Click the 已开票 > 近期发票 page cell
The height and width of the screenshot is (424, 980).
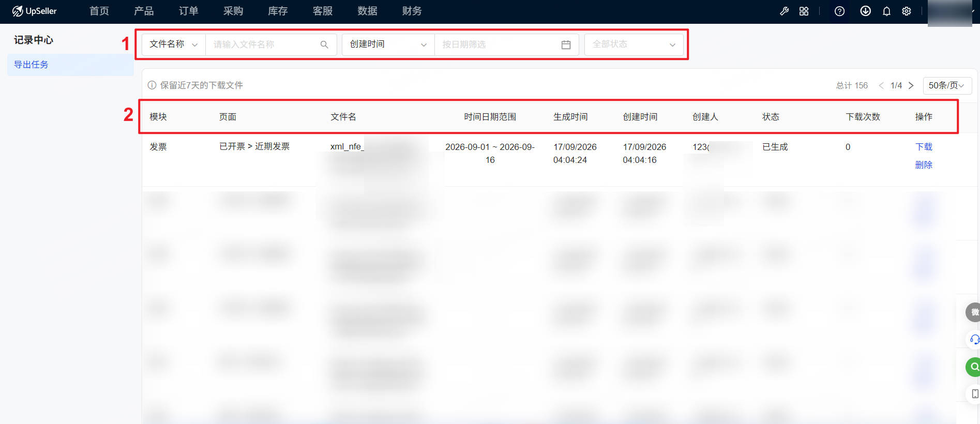point(254,147)
